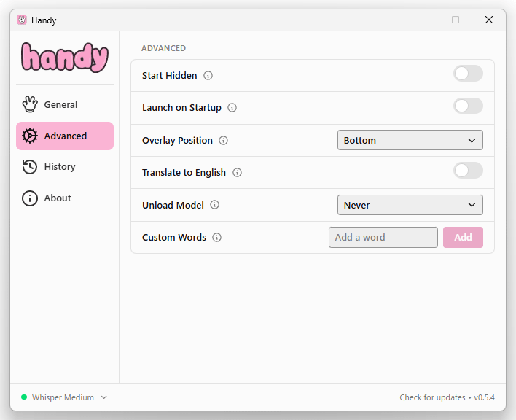
Task: Open the Overlay Position dropdown
Action: (x=410, y=140)
